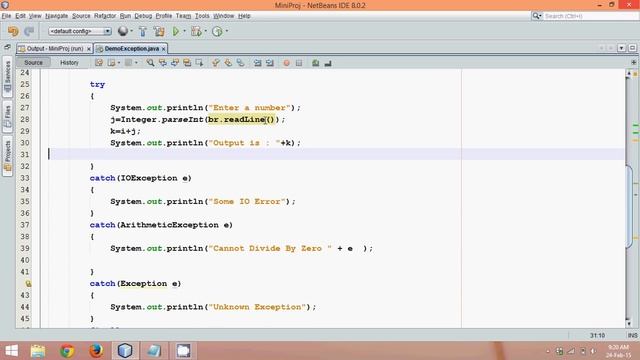Click the Undo arrow in main toolbar
The width and height of the screenshot is (640, 360).
tap(13, 31)
